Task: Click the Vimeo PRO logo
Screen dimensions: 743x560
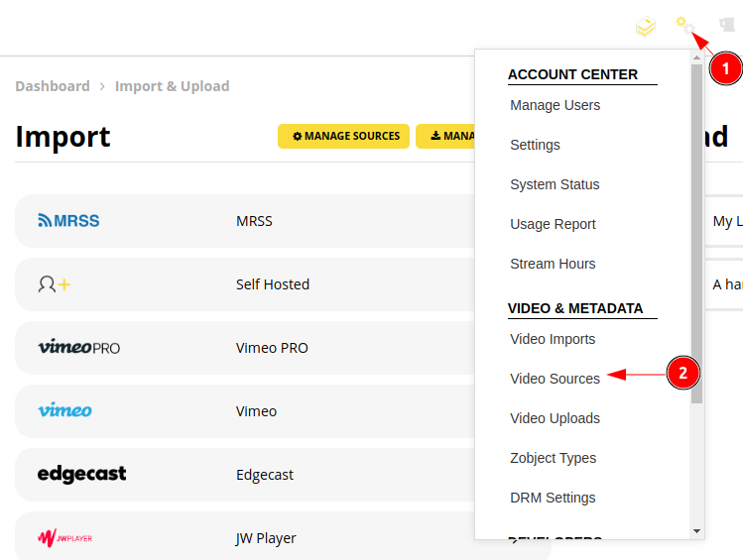Action: point(78,347)
